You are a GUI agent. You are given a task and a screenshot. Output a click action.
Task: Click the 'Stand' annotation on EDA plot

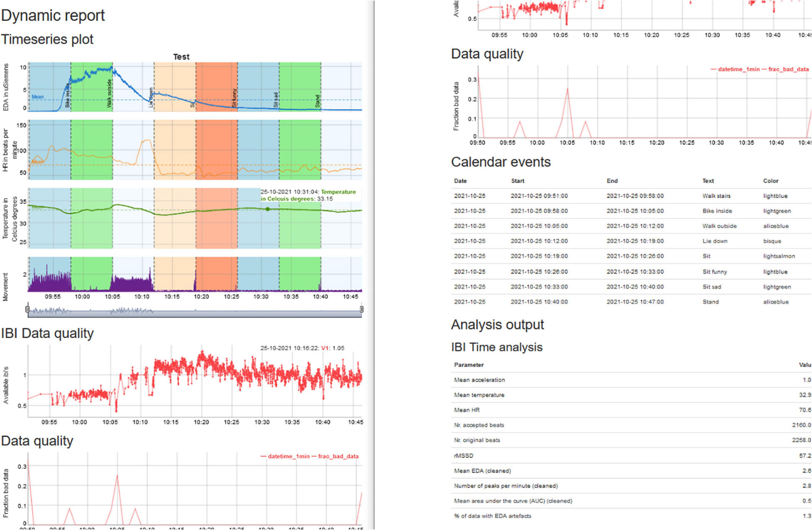pyautogui.click(x=317, y=101)
